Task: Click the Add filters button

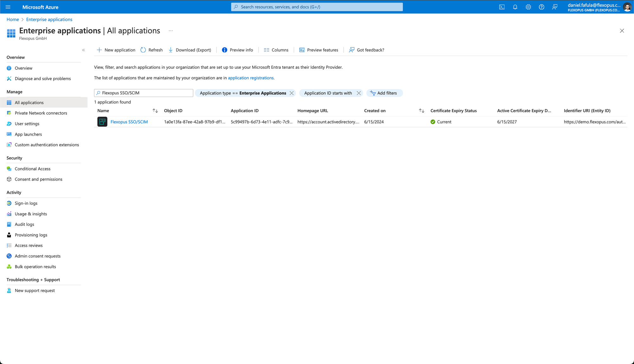Action: tap(384, 93)
